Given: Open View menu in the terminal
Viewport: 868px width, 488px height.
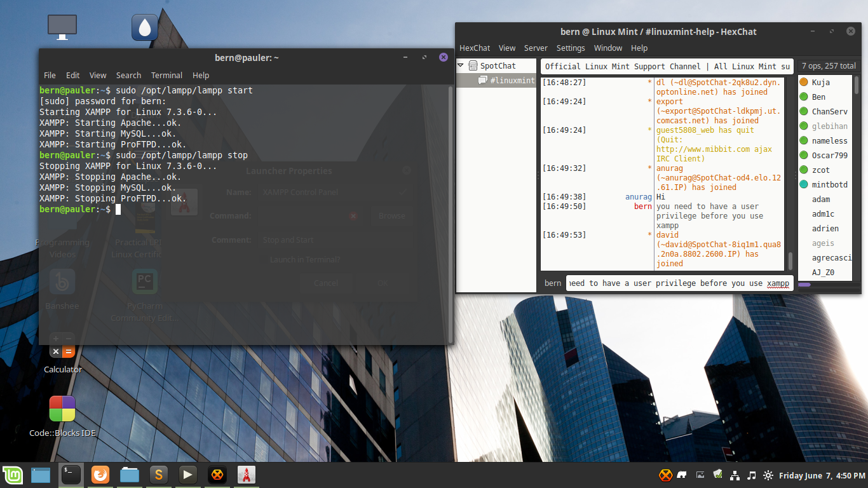Looking at the screenshot, I should tap(98, 75).
